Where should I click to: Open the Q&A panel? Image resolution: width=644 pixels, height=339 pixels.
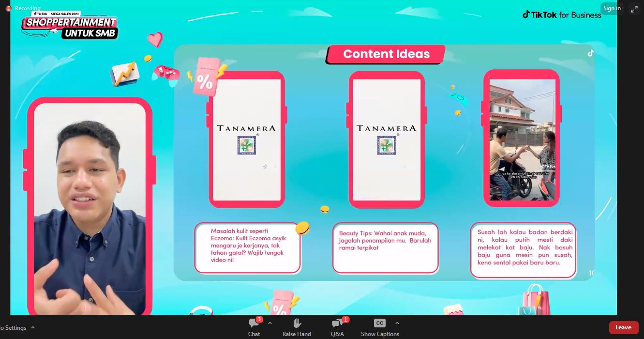[x=337, y=327]
